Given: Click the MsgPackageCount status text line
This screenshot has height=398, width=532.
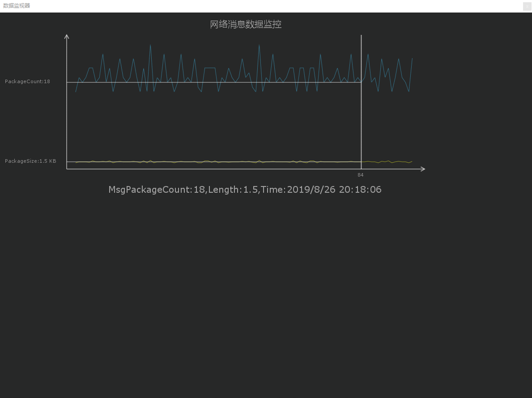Looking at the screenshot, I should pyautogui.click(x=245, y=190).
